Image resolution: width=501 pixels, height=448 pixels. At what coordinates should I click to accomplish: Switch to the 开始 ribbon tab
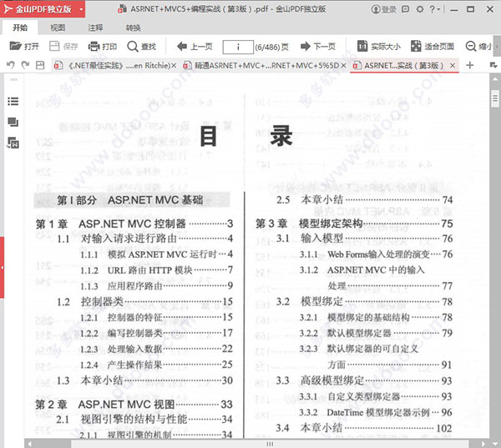click(x=20, y=28)
